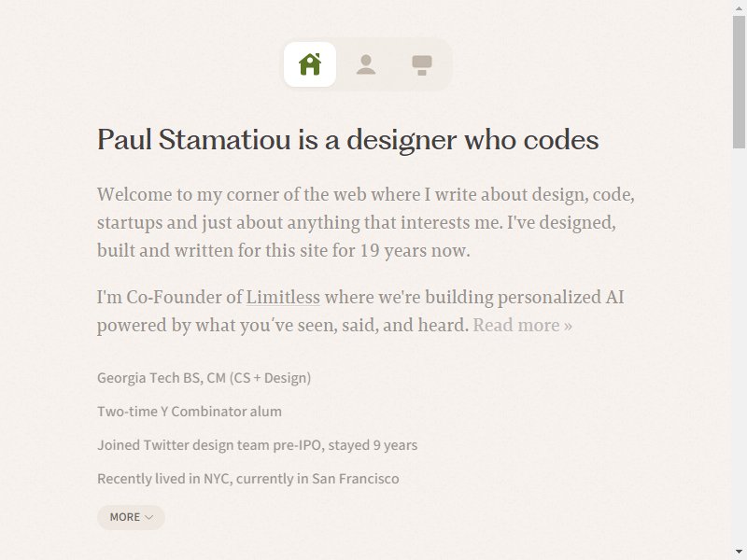Click the "Georgia Tech BS, CM" line
This screenshot has height=560, width=747.
(x=204, y=378)
